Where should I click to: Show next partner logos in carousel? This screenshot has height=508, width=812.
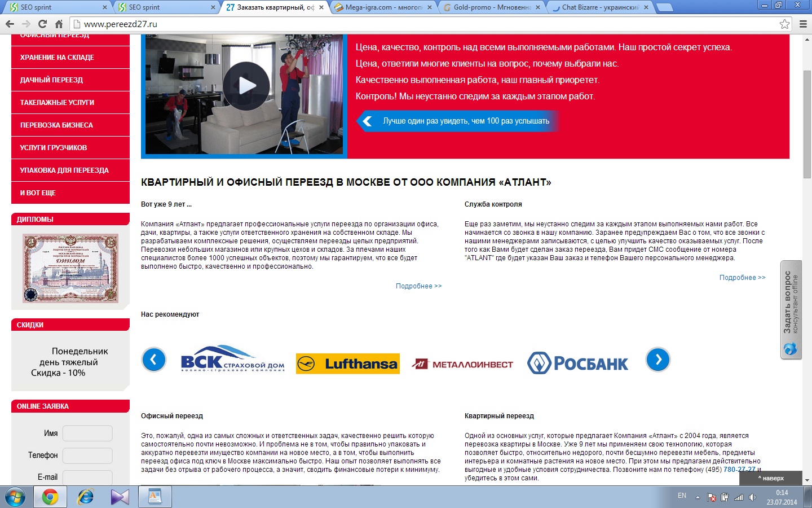point(658,360)
